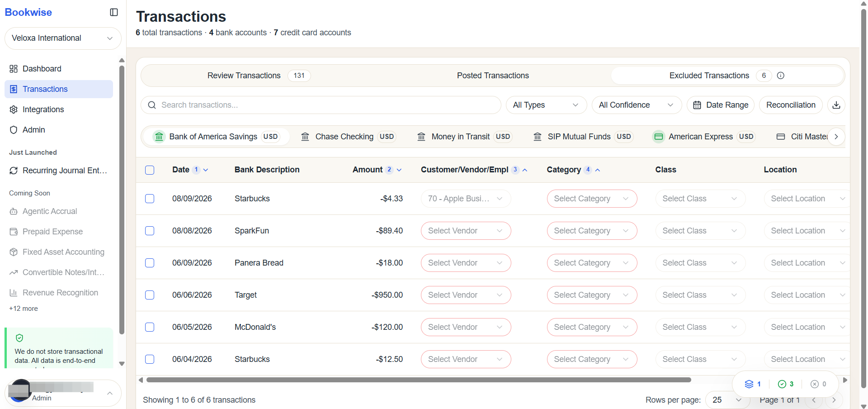This screenshot has width=868, height=409.
Task: Click the page vertical scrollbar
Action: point(863,199)
